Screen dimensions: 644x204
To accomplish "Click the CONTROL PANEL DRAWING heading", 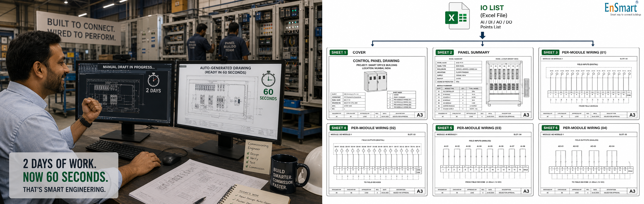I will coord(376,61).
